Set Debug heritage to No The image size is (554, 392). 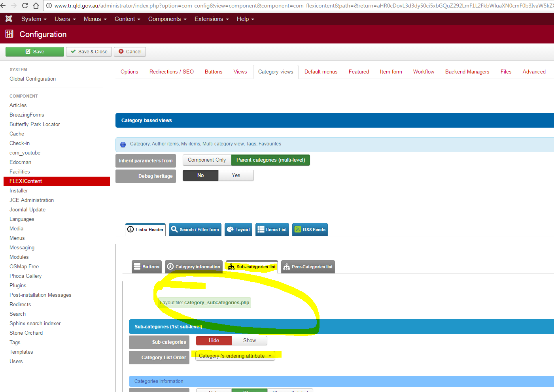pyautogui.click(x=200, y=175)
